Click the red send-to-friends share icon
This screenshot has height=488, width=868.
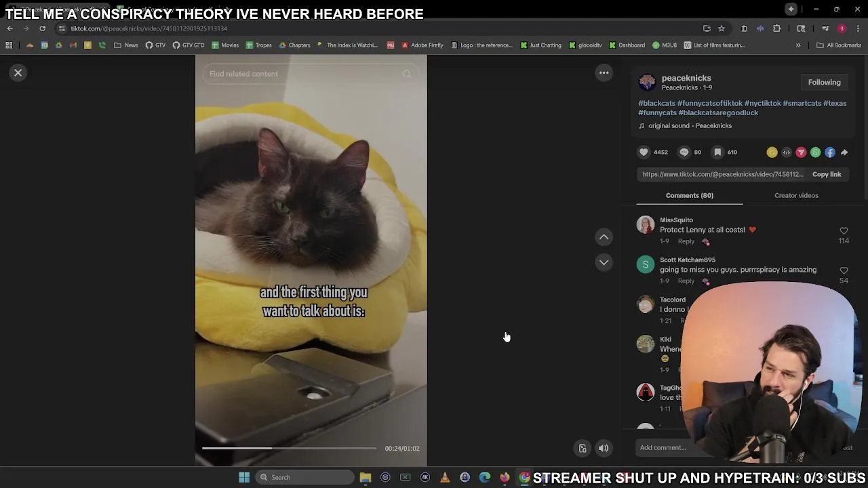pos(801,152)
